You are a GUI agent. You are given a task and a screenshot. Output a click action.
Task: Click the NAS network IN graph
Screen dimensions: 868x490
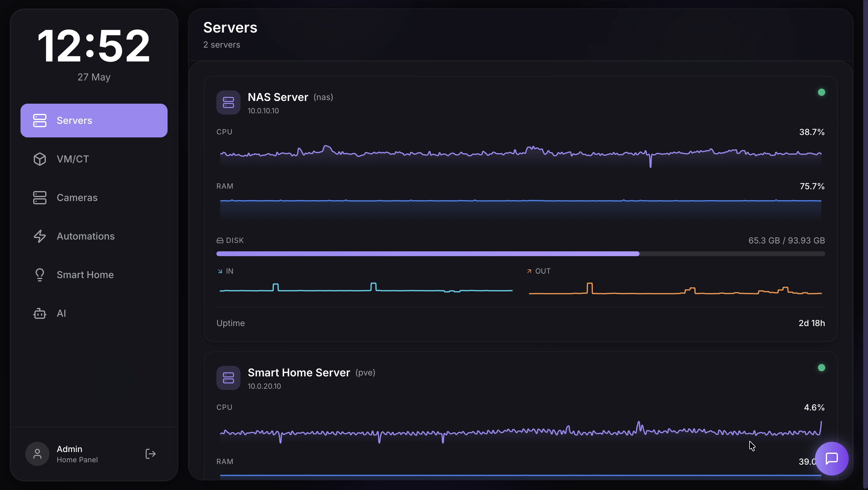point(366,287)
